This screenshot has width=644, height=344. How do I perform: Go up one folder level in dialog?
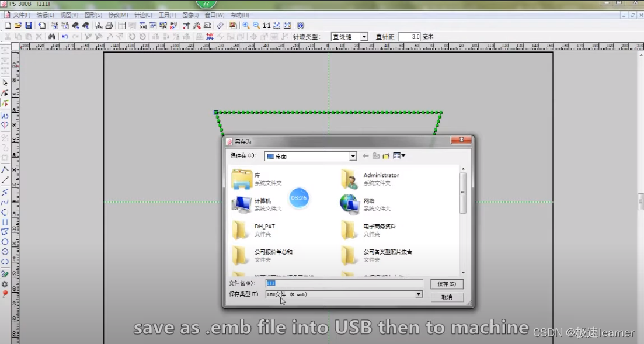376,156
